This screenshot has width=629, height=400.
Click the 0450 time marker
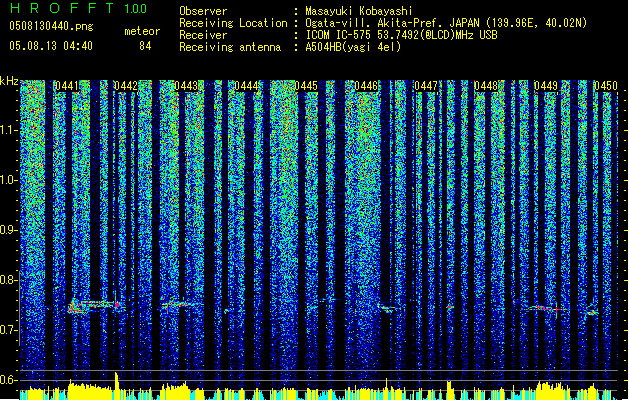pyautogui.click(x=606, y=86)
